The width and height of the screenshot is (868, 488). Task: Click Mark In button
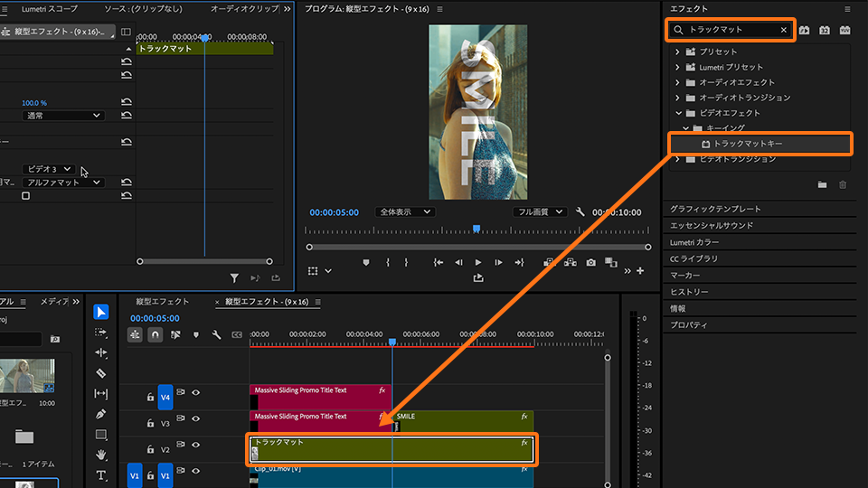(x=388, y=263)
